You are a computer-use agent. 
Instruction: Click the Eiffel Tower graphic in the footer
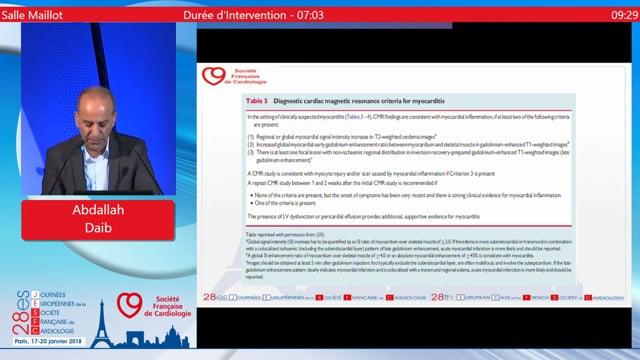click(102, 324)
